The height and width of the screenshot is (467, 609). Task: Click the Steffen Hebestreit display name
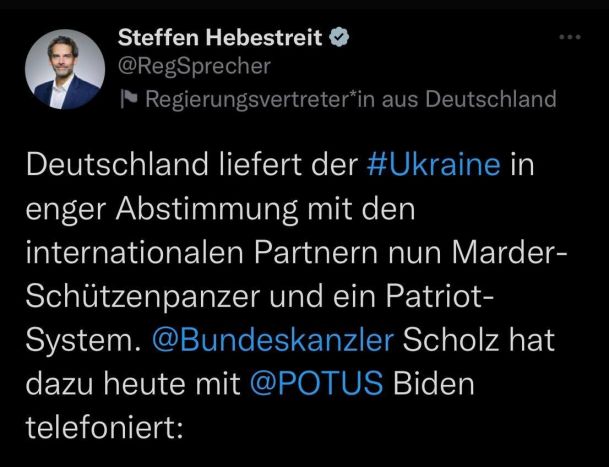[220, 37]
